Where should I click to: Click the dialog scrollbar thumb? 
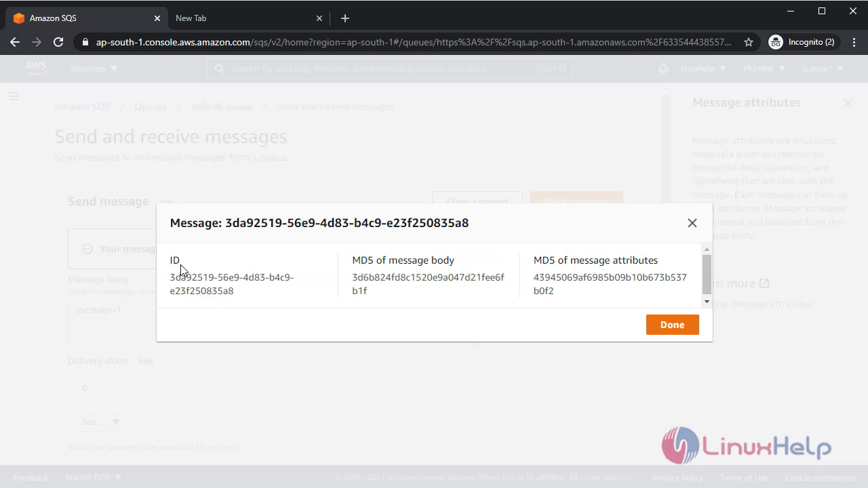(707, 274)
